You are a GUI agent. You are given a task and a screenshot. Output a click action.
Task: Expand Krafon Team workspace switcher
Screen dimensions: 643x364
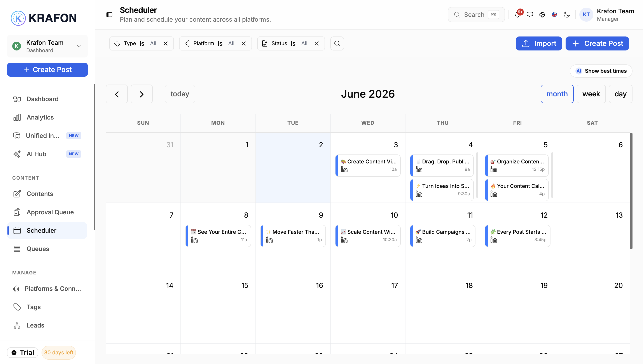pyautogui.click(x=47, y=46)
